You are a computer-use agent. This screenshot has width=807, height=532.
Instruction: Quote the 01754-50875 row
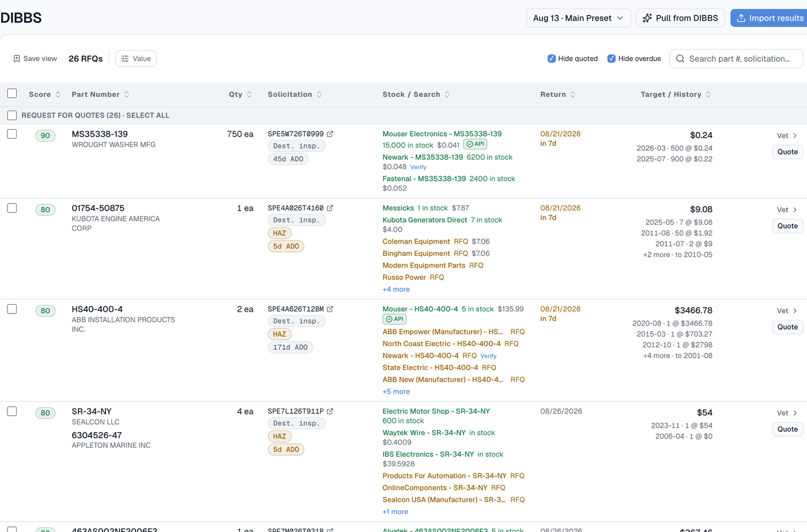787,226
